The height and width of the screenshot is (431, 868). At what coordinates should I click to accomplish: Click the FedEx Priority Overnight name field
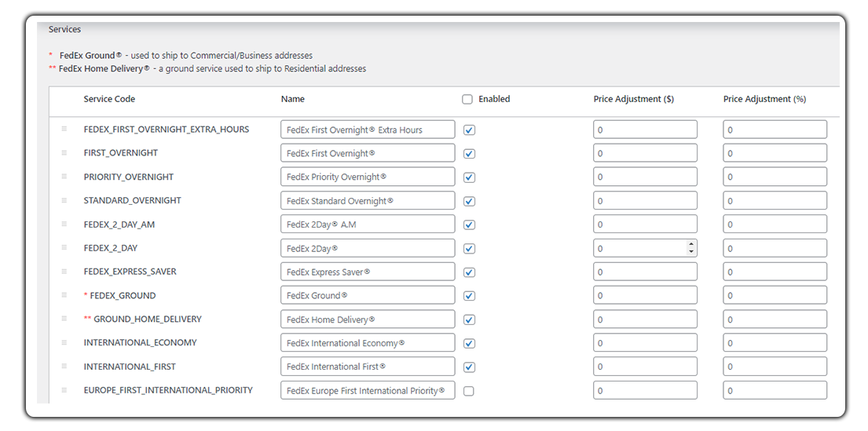point(368,177)
